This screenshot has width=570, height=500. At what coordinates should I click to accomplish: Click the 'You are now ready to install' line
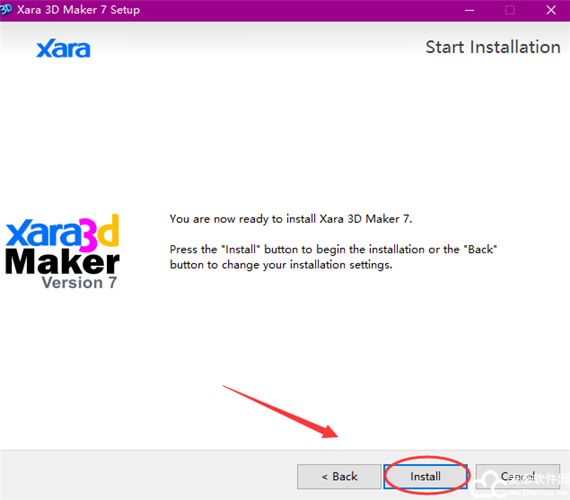point(291,219)
